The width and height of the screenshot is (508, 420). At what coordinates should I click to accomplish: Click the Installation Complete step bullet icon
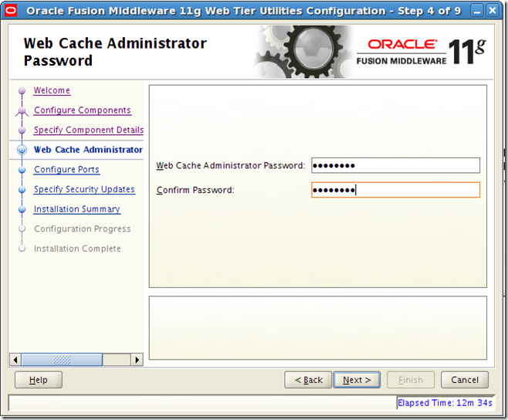click(22, 249)
